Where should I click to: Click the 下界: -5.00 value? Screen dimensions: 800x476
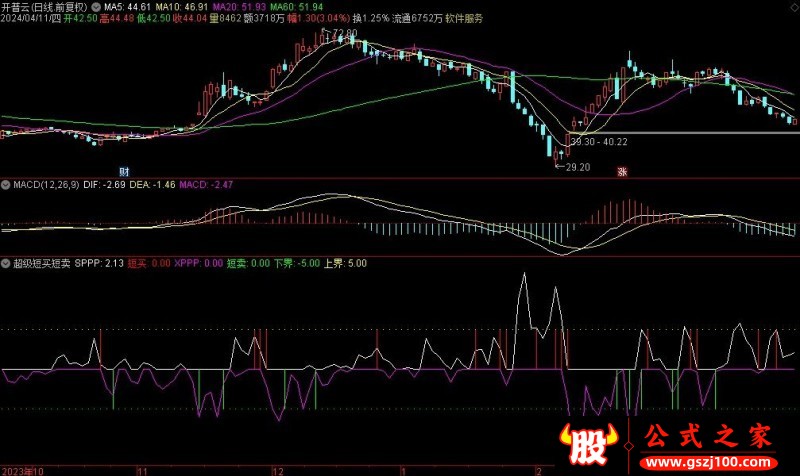296,263
